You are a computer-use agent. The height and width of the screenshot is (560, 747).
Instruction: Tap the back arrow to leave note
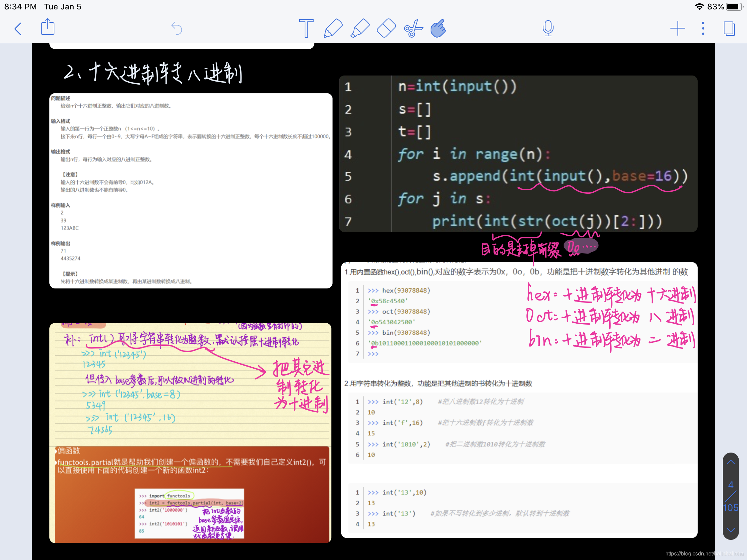pyautogui.click(x=18, y=29)
